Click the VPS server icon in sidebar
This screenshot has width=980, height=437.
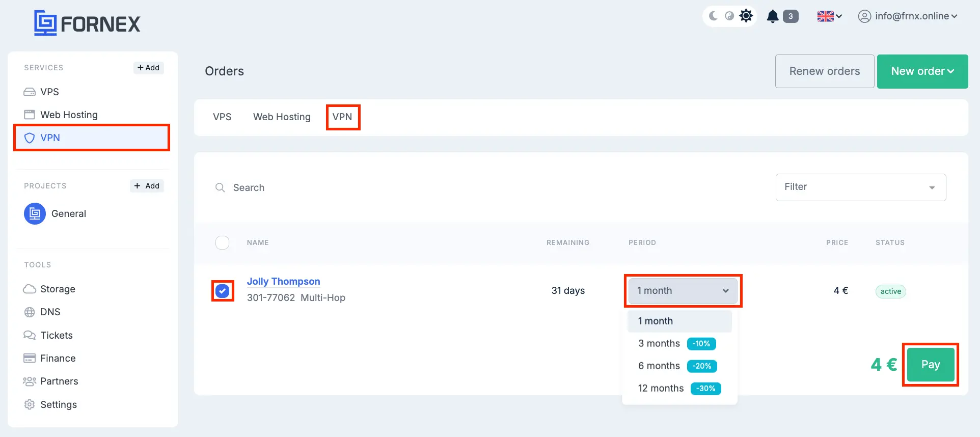pyautogui.click(x=30, y=92)
